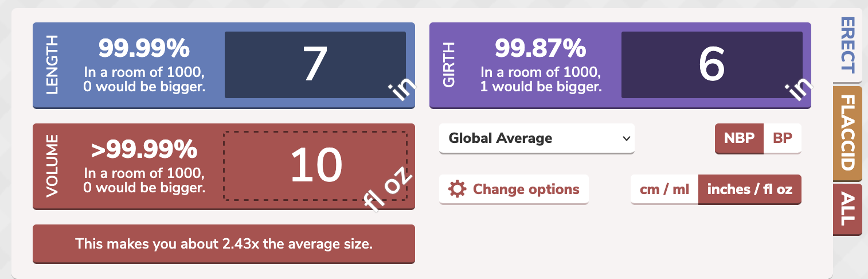
Task: Click the volume field showing 10
Action: point(315,166)
